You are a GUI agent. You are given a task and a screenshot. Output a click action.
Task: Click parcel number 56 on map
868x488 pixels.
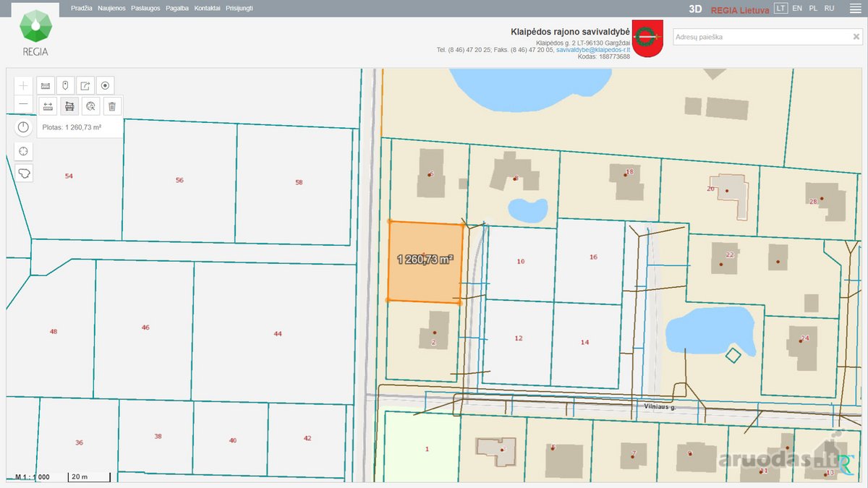click(179, 180)
